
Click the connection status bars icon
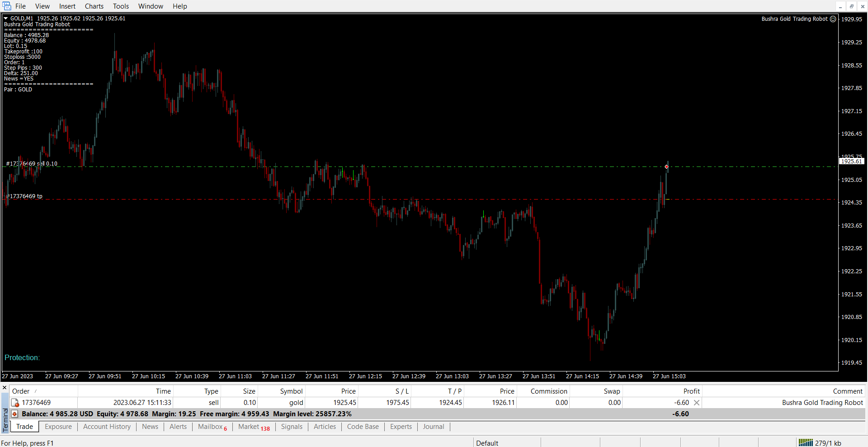point(806,442)
